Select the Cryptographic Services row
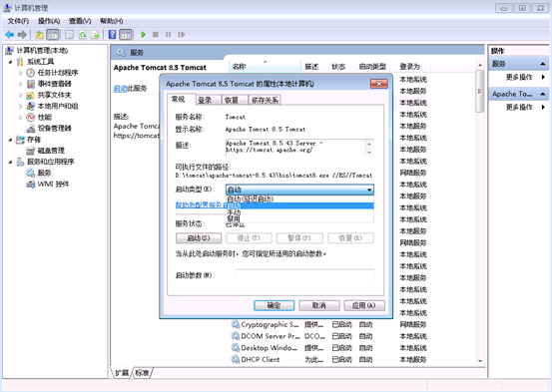This screenshot has width=552, height=392. pyautogui.click(x=329, y=324)
